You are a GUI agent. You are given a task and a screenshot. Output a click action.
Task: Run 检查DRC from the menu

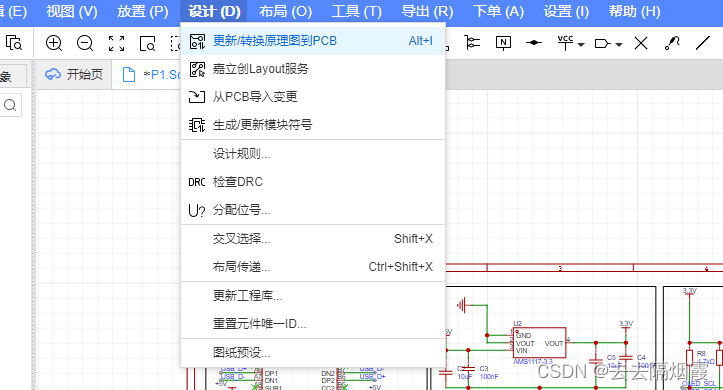click(313, 182)
